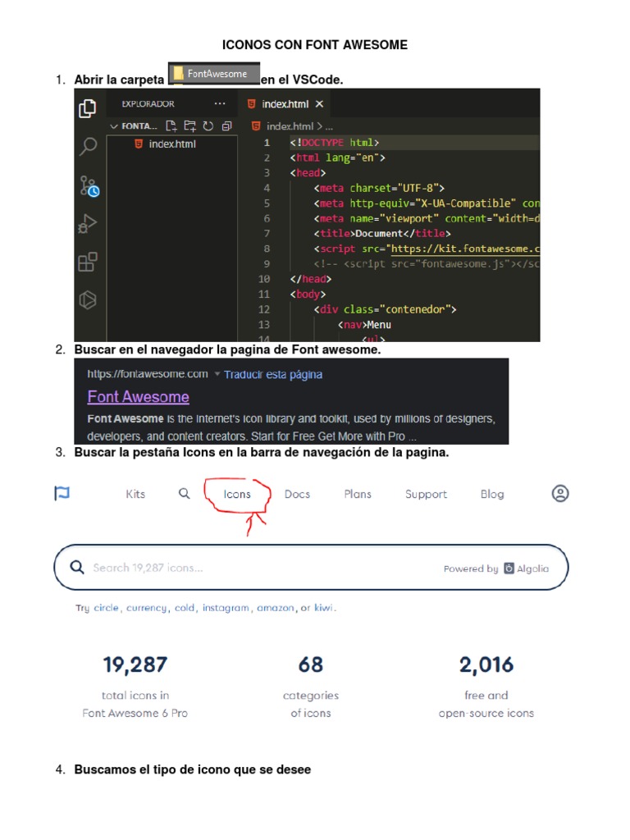Collapse all folders in Explorer
Screen dimensions: 630x840
[x=226, y=126]
